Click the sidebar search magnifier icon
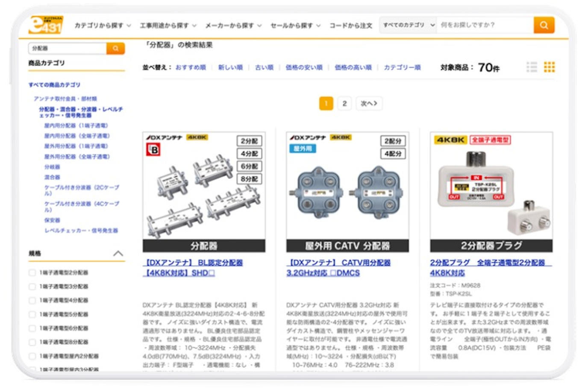This screenshot has width=588, height=392. 115,49
